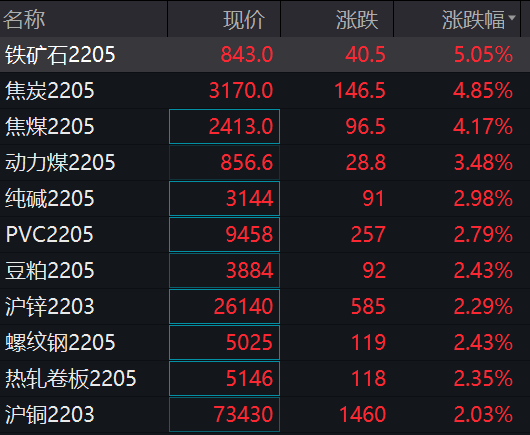Click 螺纹钢2205's 2.43% percent change
530x435 pixels.
(x=483, y=342)
